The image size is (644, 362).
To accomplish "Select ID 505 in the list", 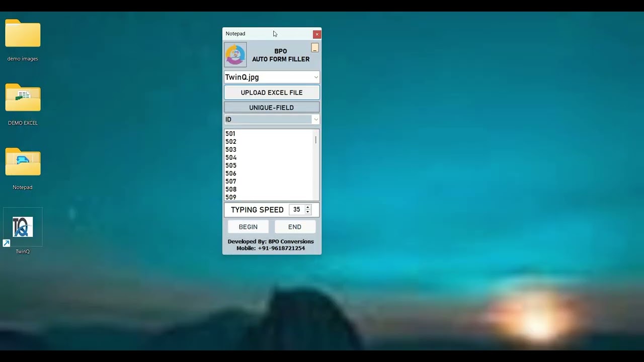I will point(269,165).
